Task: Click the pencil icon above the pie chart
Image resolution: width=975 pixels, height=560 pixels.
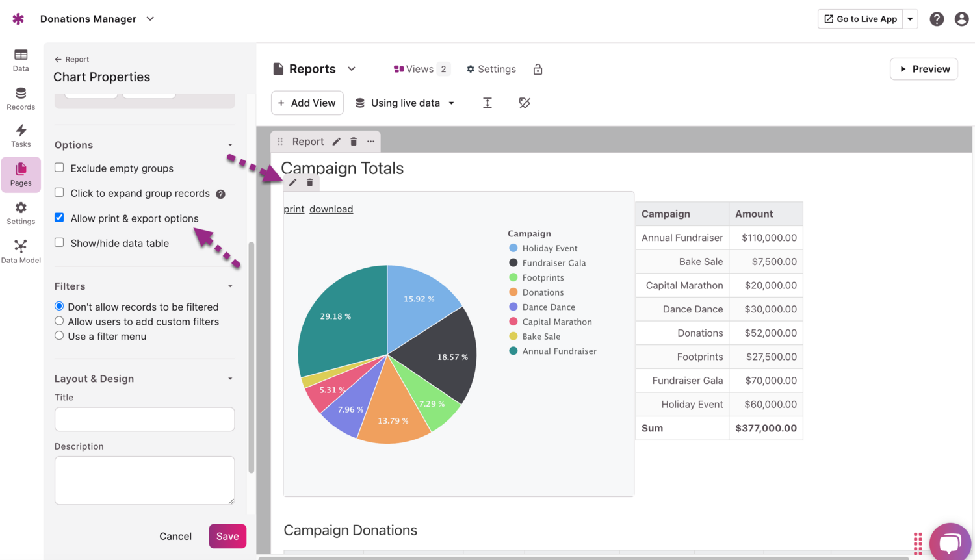Action: [292, 183]
